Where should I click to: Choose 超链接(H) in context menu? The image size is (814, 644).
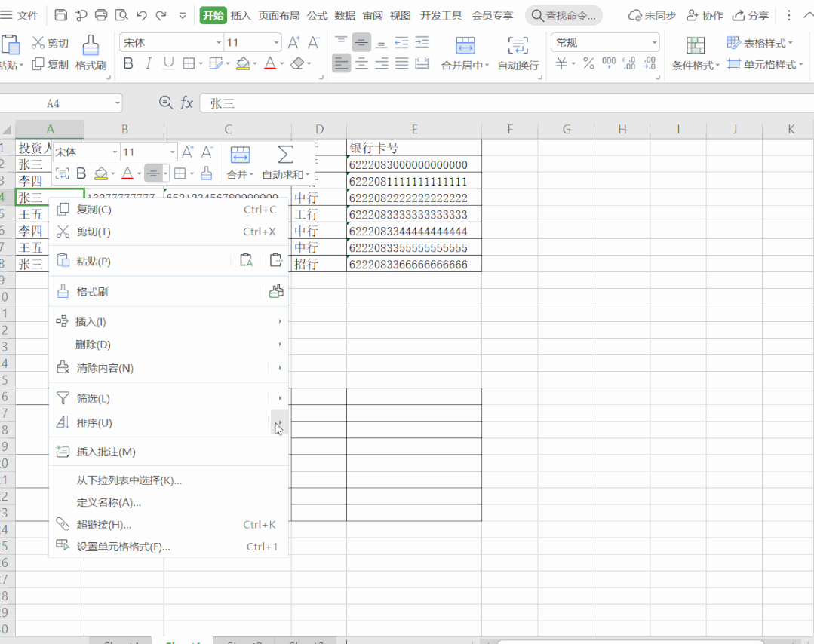[168, 525]
